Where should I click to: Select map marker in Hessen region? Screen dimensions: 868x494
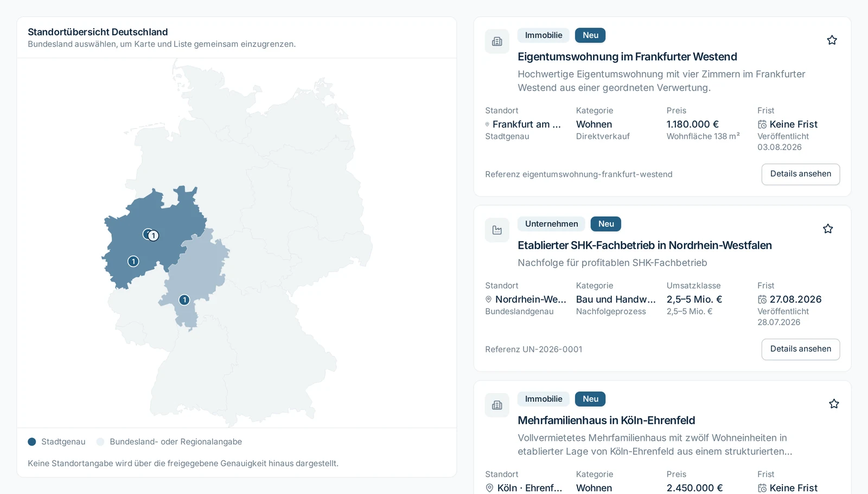[x=184, y=300]
